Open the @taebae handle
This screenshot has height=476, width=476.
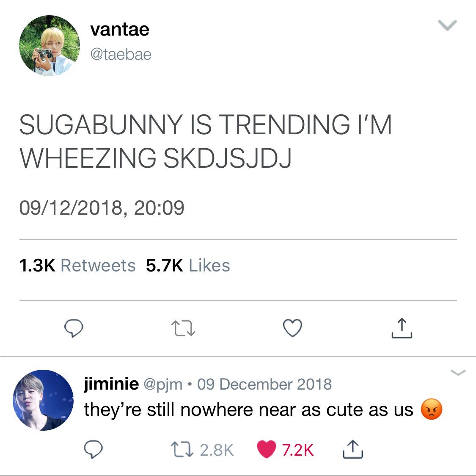pos(121,55)
